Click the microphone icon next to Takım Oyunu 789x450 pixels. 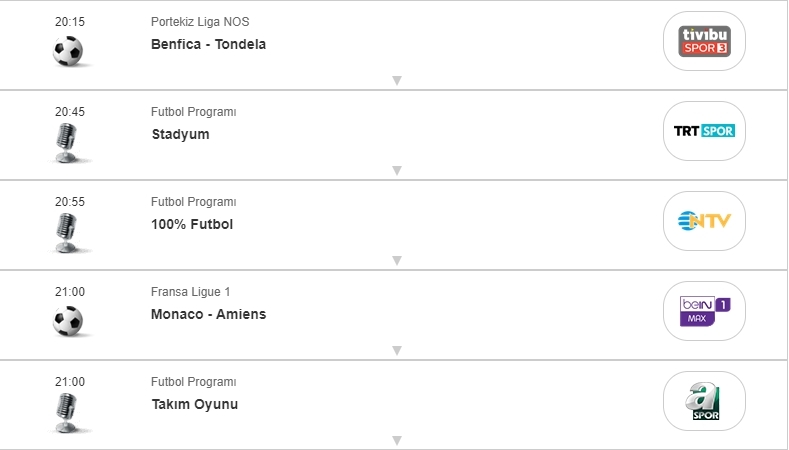[x=67, y=412]
